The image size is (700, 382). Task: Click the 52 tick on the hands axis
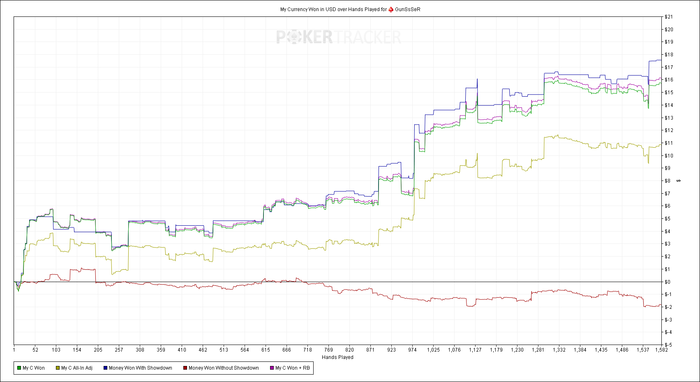point(35,351)
